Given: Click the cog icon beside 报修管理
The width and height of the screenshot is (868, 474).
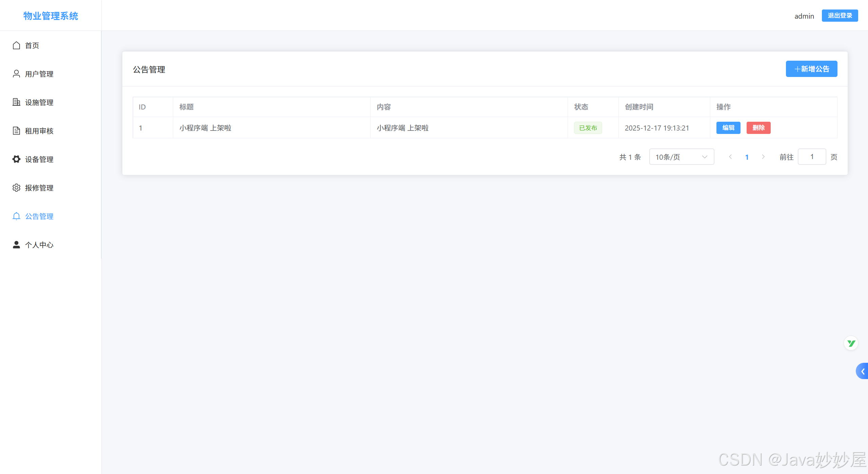Looking at the screenshot, I should pos(16,188).
